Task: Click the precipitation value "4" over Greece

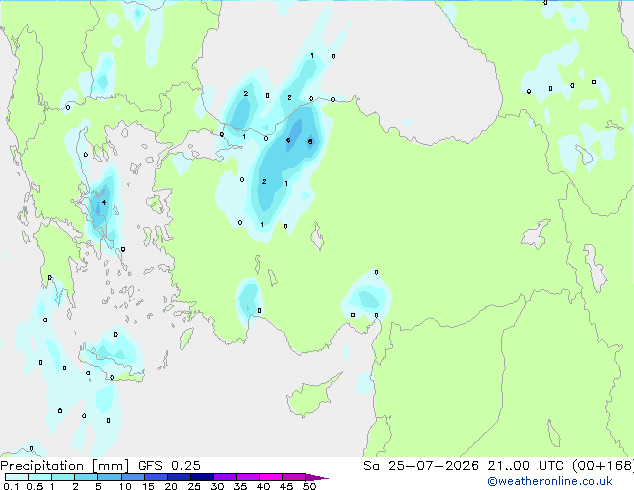Action: tap(104, 202)
